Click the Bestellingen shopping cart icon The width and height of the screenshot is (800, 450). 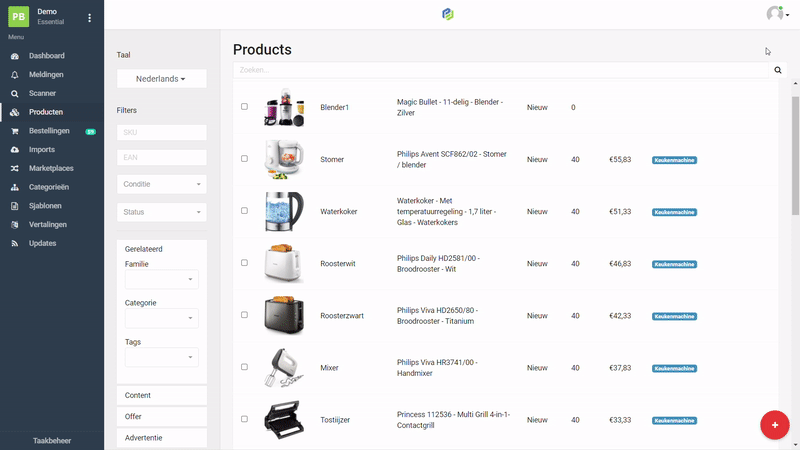tap(14, 131)
